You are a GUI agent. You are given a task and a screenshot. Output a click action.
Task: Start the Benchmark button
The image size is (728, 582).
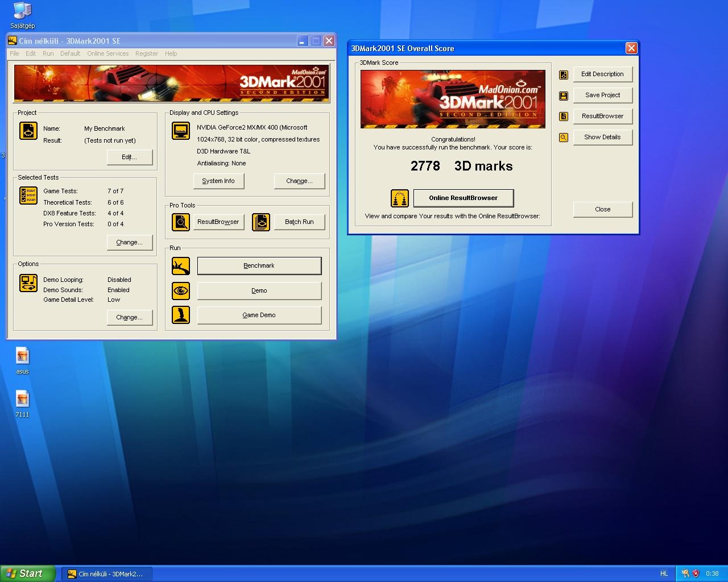pos(259,265)
